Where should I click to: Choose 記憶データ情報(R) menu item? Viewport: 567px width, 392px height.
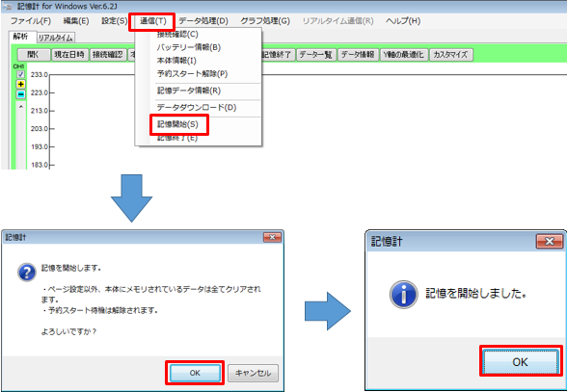pos(188,91)
